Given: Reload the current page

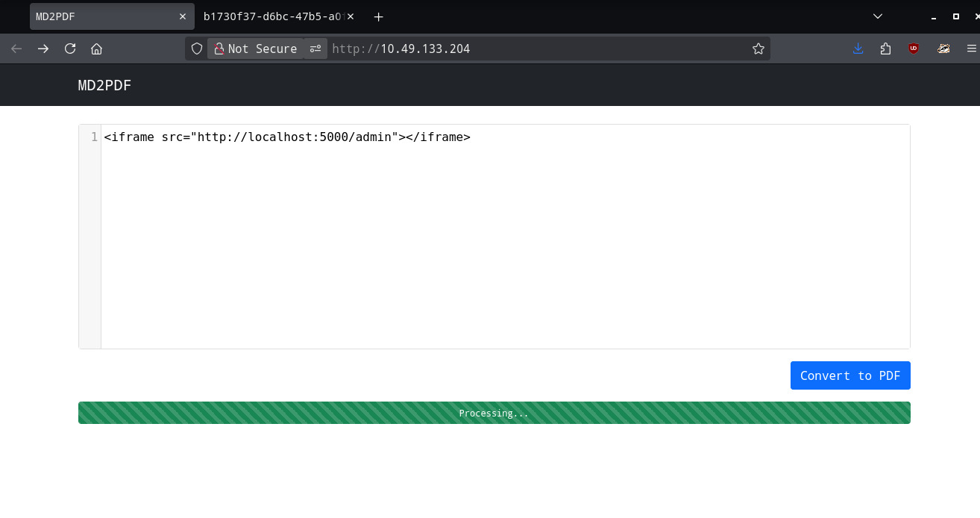Looking at the screenshot, I should point(70,49).
